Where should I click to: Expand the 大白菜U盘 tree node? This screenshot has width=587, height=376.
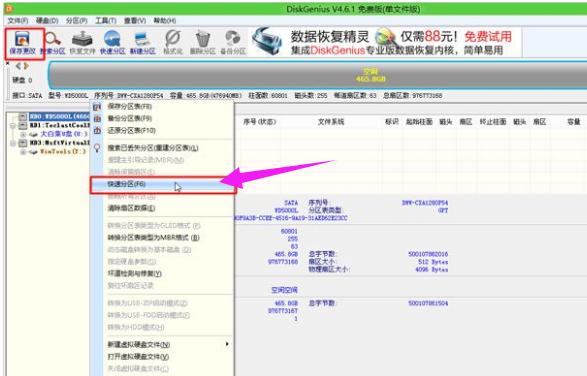click(23, 134)
